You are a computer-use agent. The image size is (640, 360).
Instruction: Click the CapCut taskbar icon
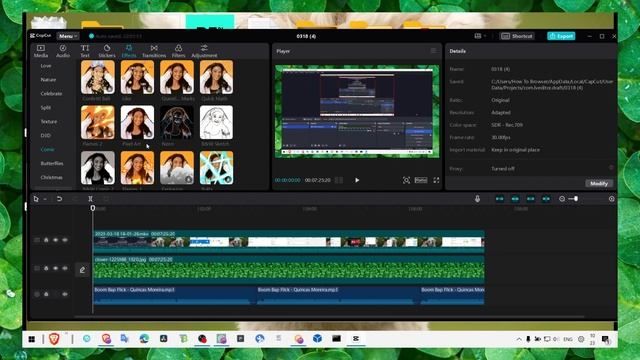(x=356, y=339)
